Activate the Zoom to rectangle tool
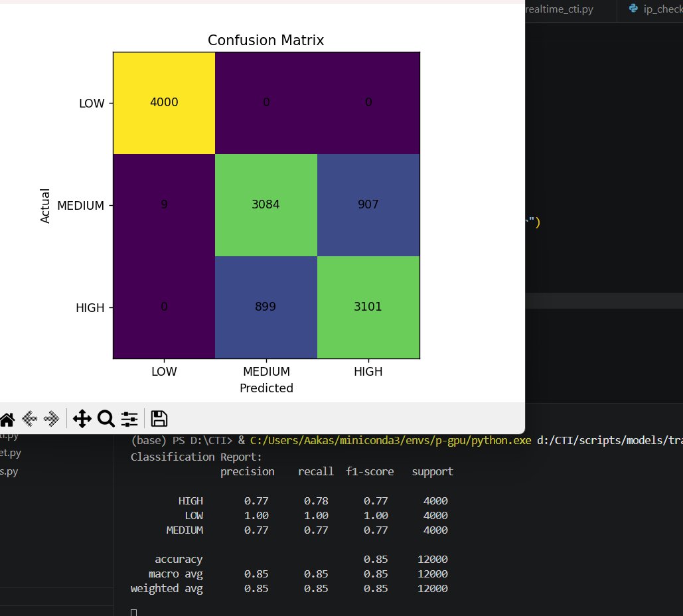 pos(106,419)
